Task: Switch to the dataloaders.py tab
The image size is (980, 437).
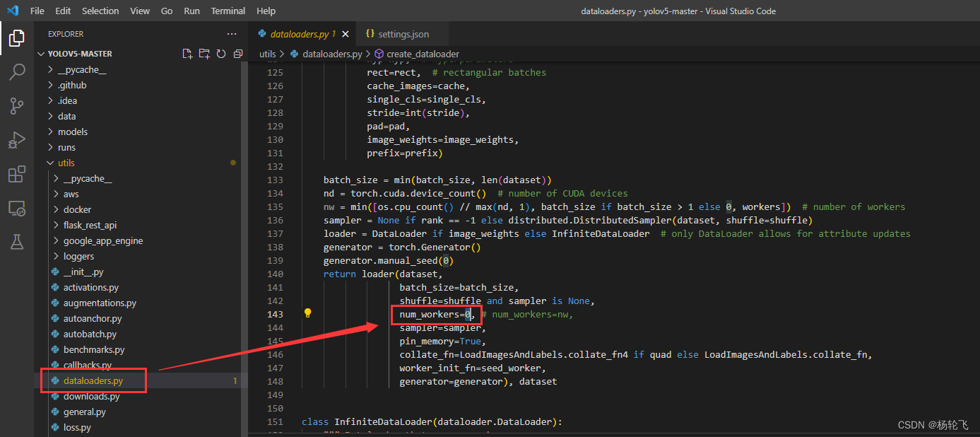Action: (300, 34)
